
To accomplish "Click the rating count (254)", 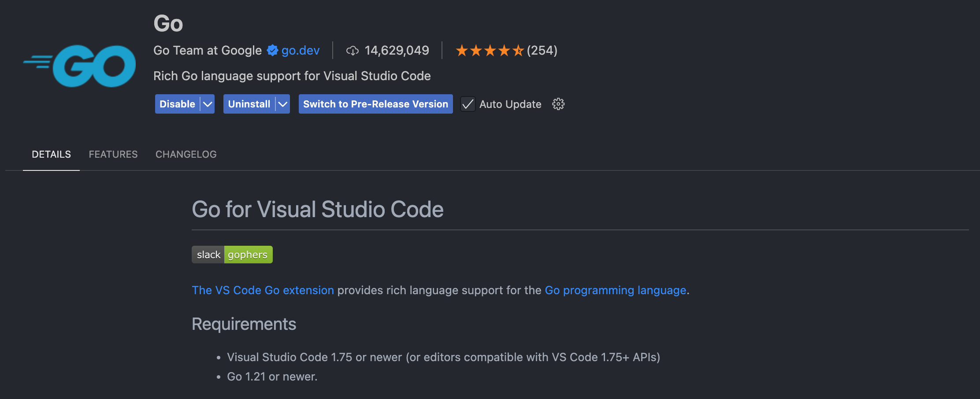I will tap(542, 51).
